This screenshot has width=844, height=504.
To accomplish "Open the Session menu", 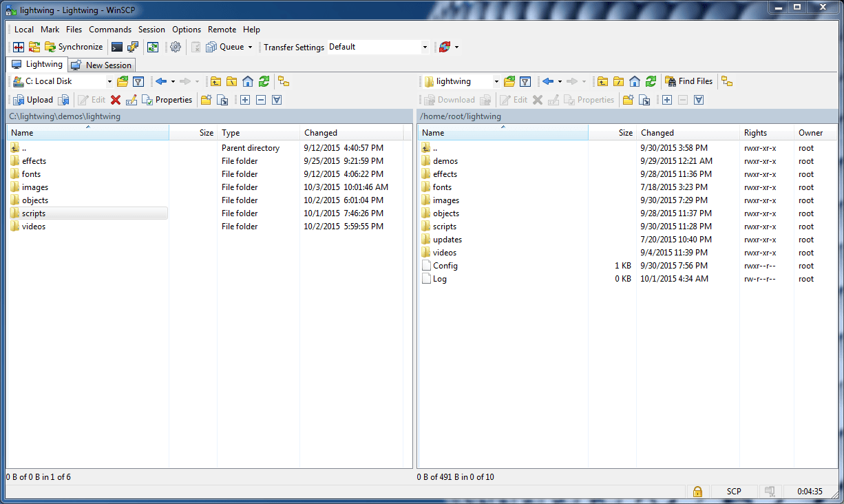I will pyautogui.click(x=151, y=30).
